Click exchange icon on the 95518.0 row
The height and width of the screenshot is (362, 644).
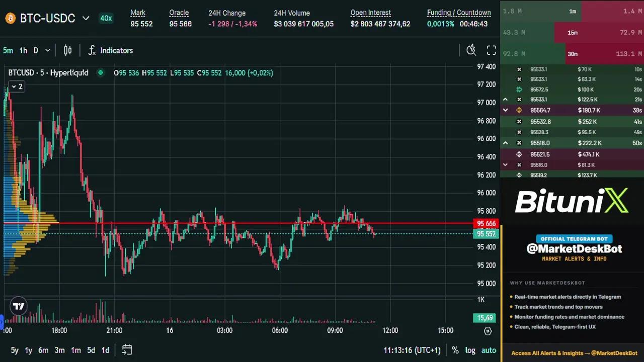point(519,143)
